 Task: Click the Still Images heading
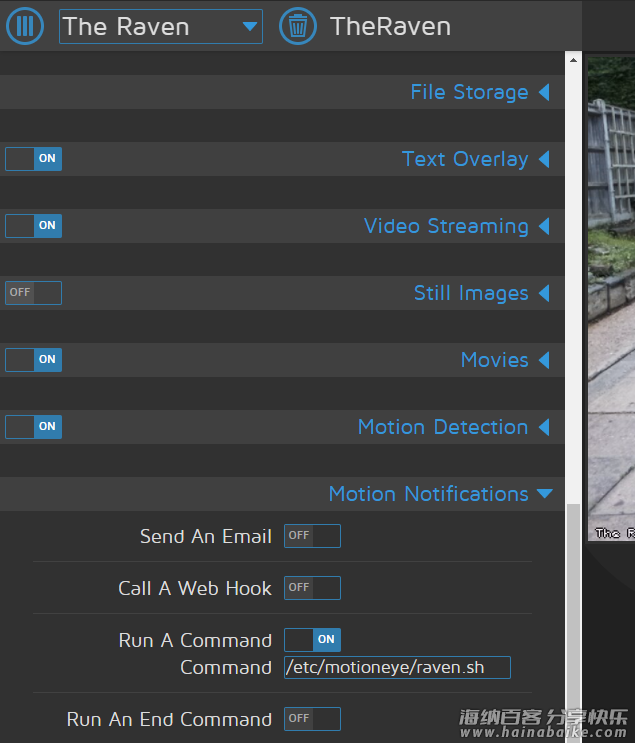471,293
